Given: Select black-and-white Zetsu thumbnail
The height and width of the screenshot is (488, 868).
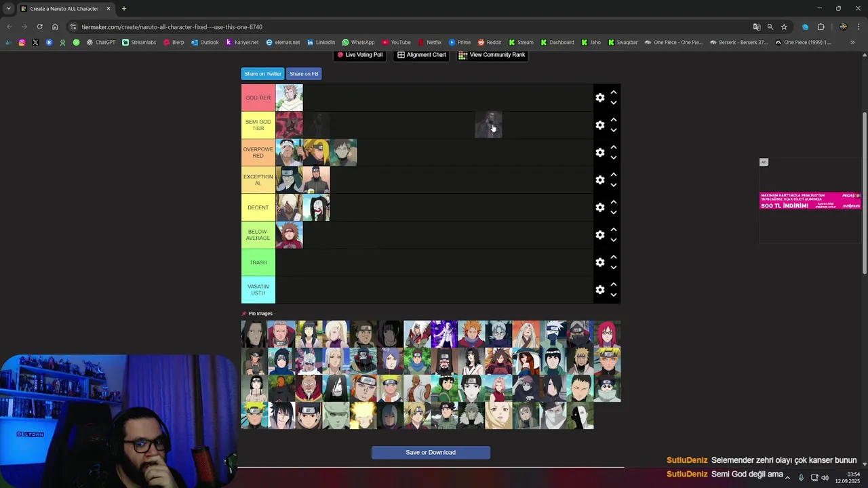Looking at the screenshot, I should click(x=580, y=415).
